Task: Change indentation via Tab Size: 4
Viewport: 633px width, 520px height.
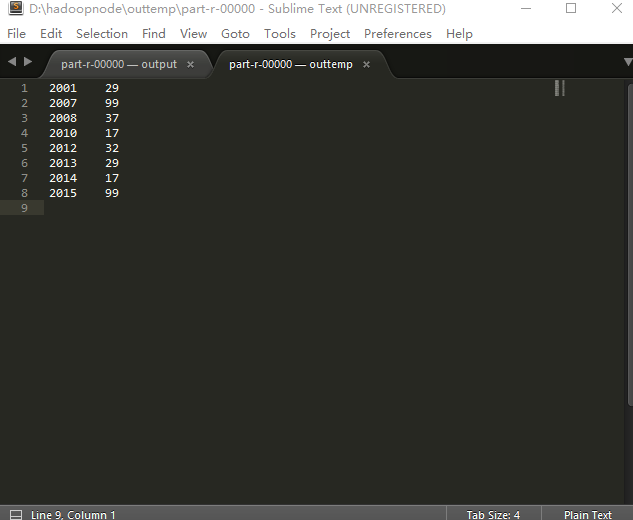Action: click(493, 515)
